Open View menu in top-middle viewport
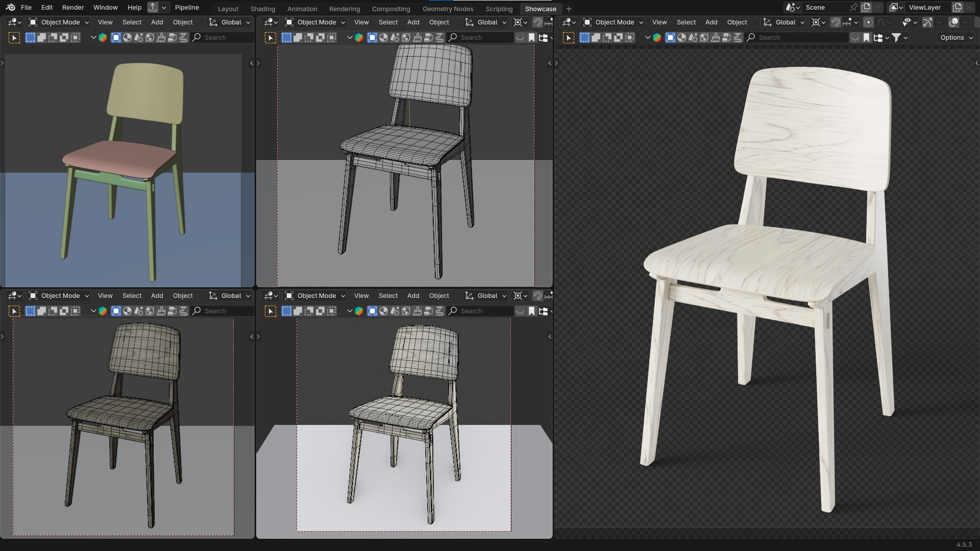 [361, 22]
